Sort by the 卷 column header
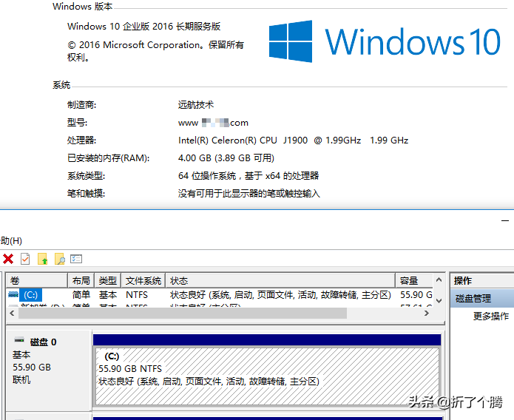The width and height of the screenshot is (514, 420). coord(37,281)
